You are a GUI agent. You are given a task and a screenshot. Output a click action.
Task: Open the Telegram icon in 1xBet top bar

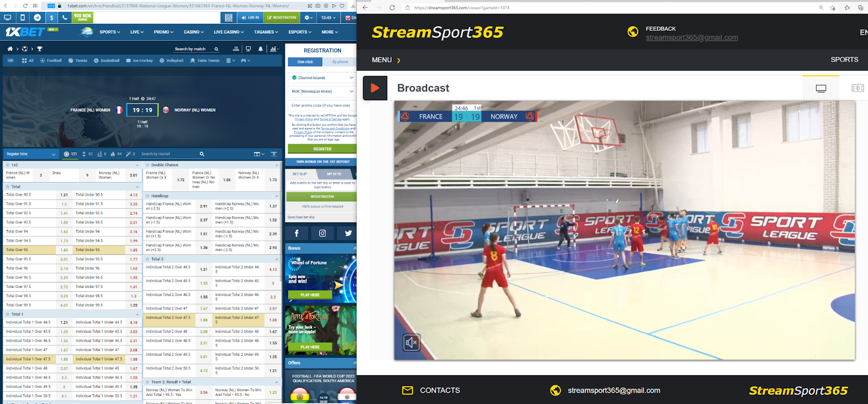point(37,17)
